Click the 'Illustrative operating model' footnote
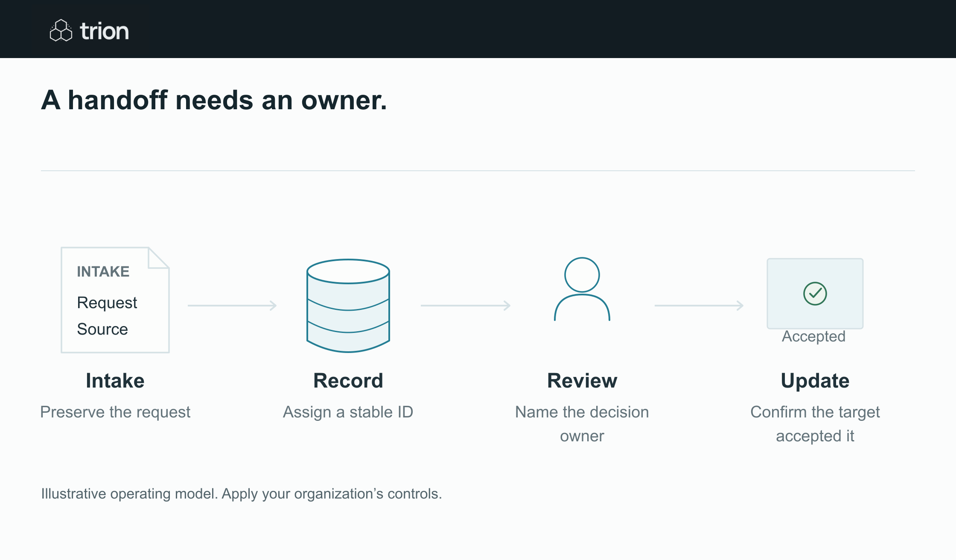Image resolution: width=956 pixels, height=560 pixels. pyautogui.click(x=242, y=493)
